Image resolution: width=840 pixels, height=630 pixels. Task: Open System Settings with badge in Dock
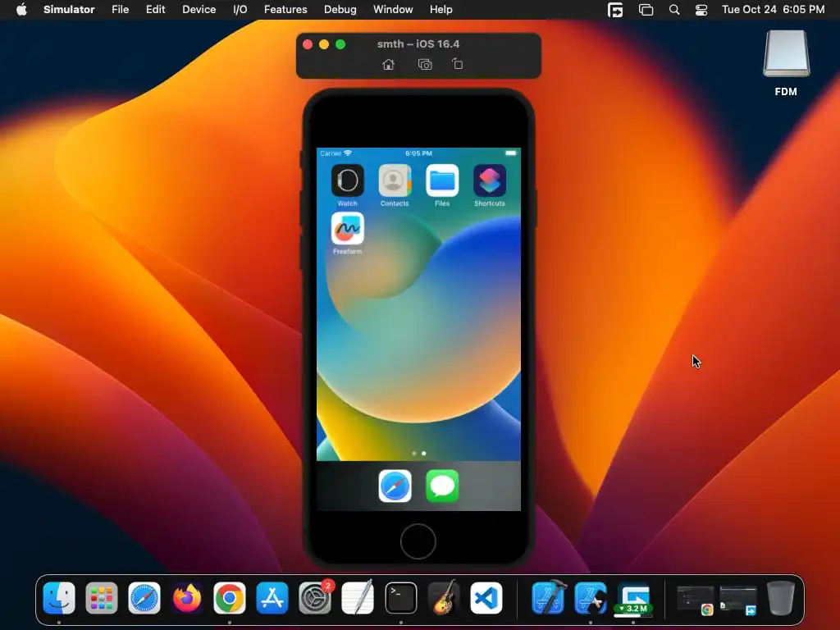click(315, 598)
